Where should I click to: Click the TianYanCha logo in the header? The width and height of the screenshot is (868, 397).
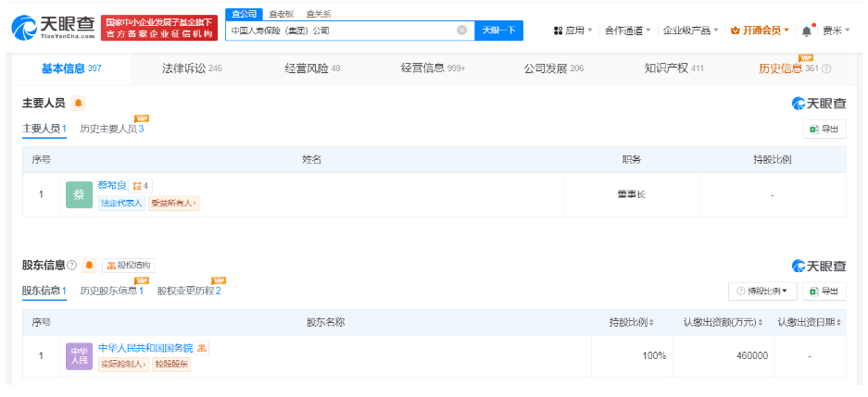click(x=54, y=27)
